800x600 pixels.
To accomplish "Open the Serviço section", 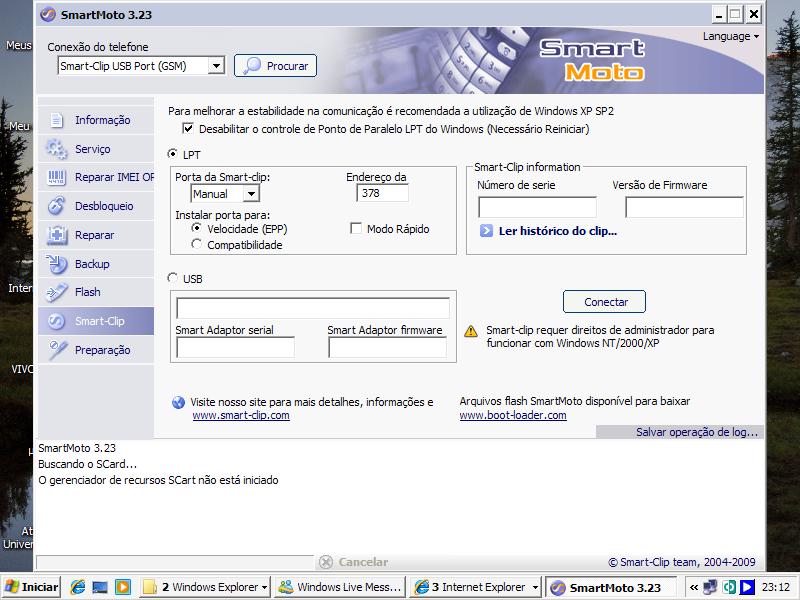I will click(96, 149).
